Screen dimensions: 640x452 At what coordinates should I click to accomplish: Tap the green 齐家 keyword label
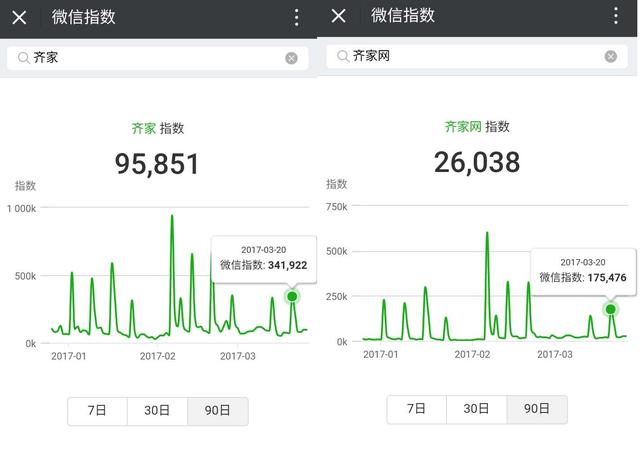pos(144,129)
